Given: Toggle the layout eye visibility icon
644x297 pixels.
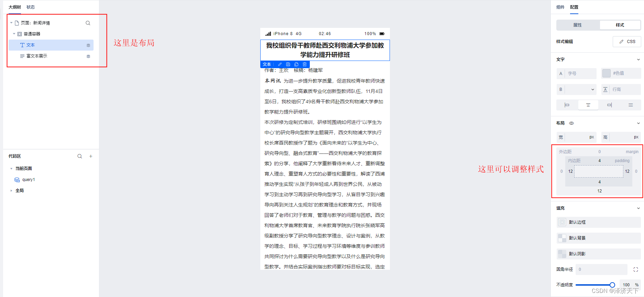Looking at the screenshot, I should pyautogui.click(x=571, y=123).
